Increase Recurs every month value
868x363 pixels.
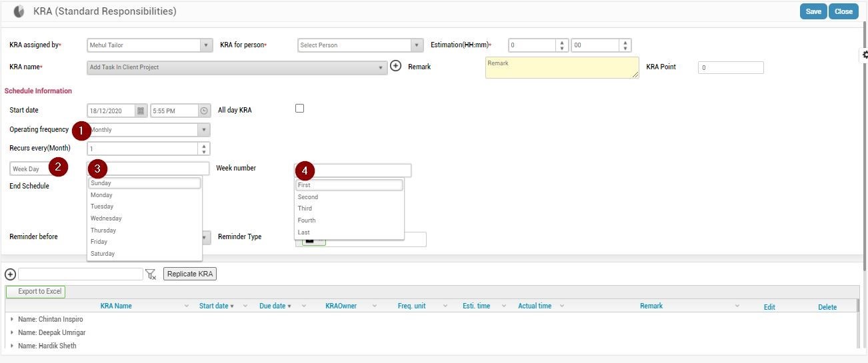(204, 146)
